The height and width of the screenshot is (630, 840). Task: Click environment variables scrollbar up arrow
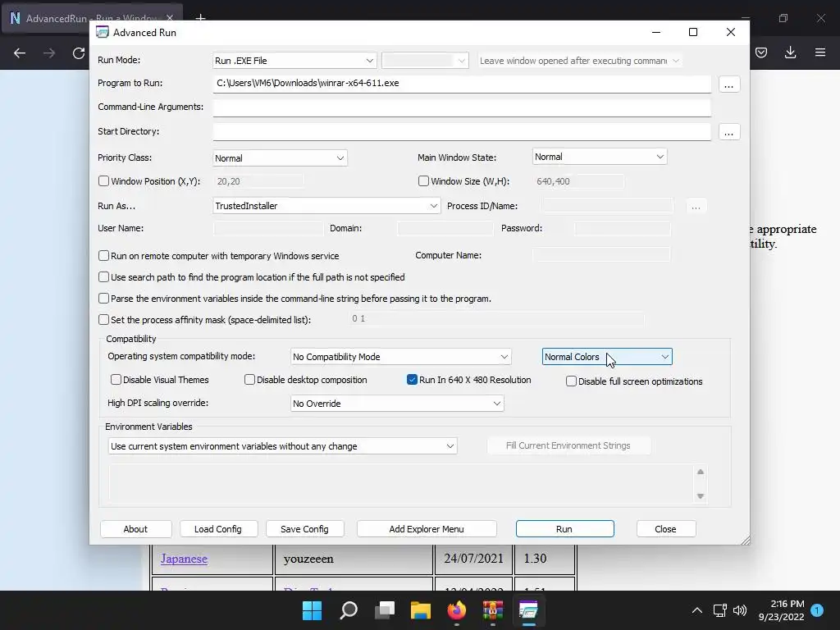701,472
